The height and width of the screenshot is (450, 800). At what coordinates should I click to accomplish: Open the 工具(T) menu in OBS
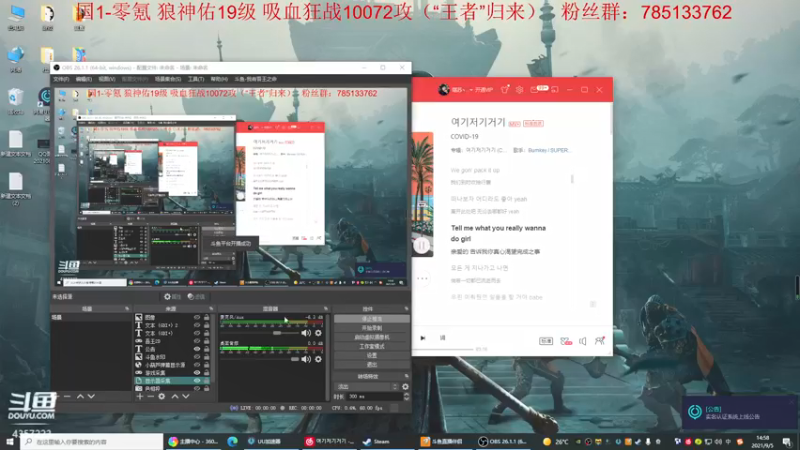click(196, 79)
